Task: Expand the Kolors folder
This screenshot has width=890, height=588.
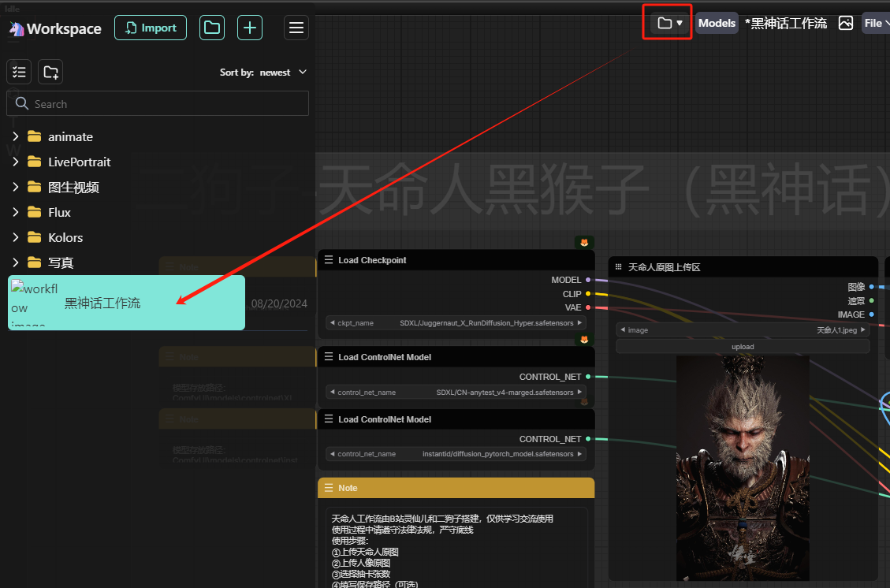Action: pos(15,237)
